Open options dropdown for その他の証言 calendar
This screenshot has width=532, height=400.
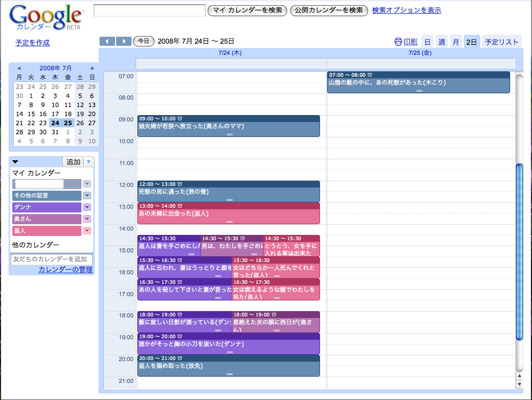click(x=87, y=195)
